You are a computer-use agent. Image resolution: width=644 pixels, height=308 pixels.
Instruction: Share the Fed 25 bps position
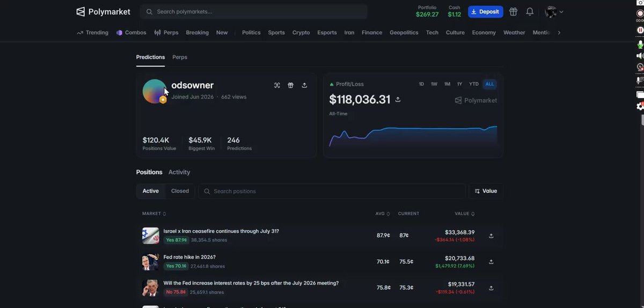(x=491, y=288)
